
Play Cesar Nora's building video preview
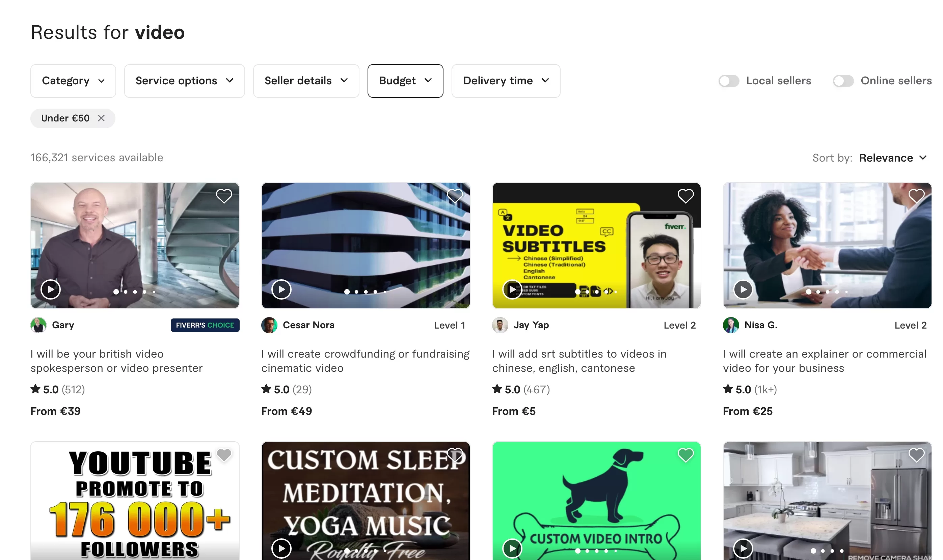281,289
